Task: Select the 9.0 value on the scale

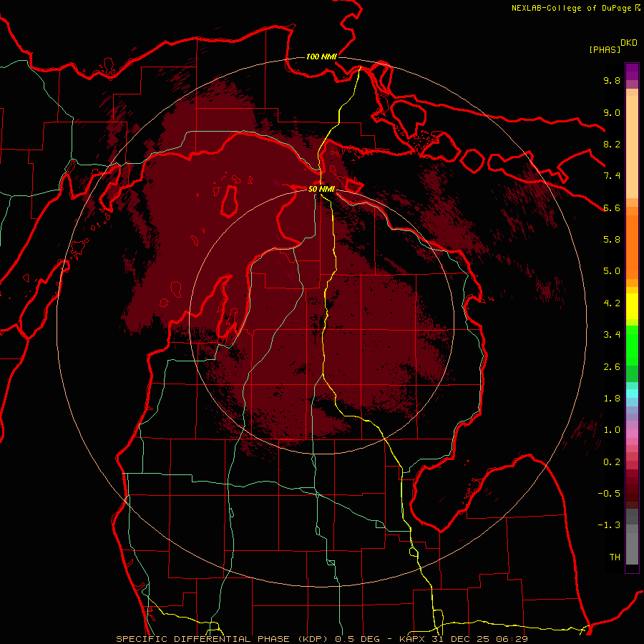Action: tap(612, 112)
